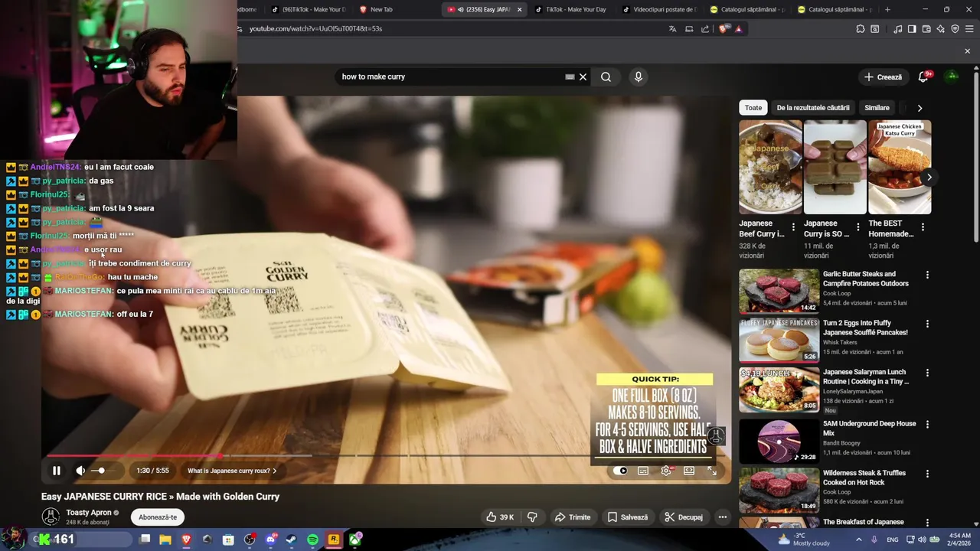980x551 pixels.
Task: Mute the video volume speaker icon
Action: coord(80,471)
